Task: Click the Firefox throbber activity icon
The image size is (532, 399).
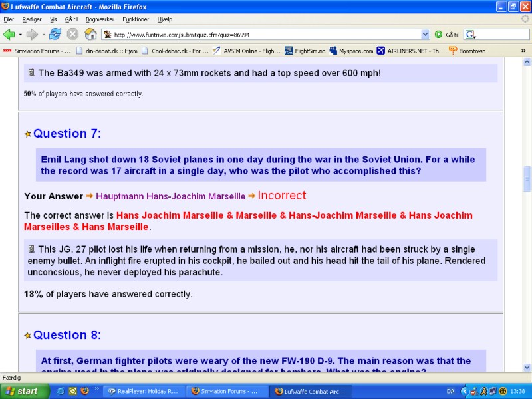Action: tap(525, 19)
